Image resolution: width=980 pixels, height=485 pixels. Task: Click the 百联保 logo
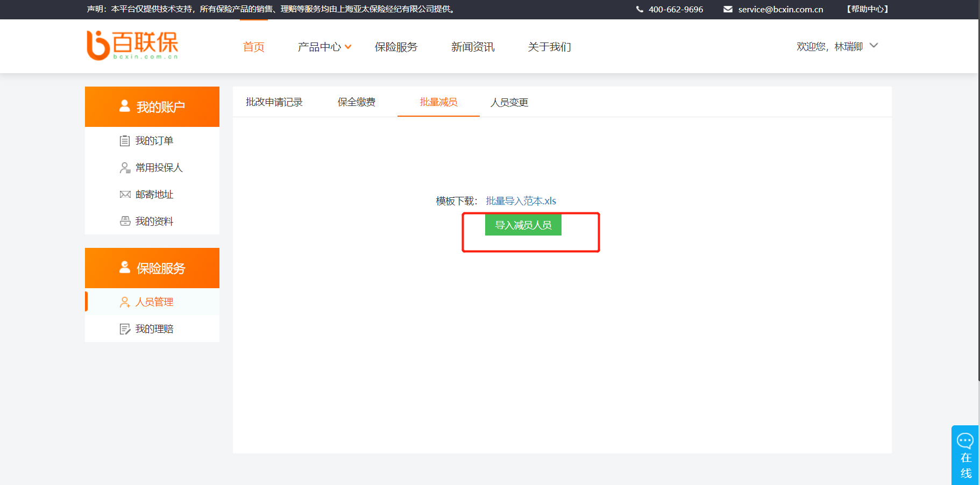point(132,45)
